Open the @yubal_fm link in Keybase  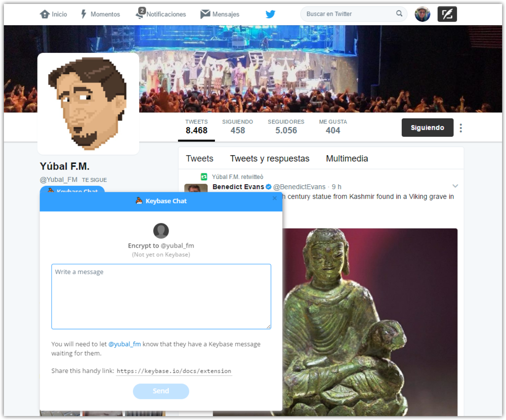tap(125, 344)
